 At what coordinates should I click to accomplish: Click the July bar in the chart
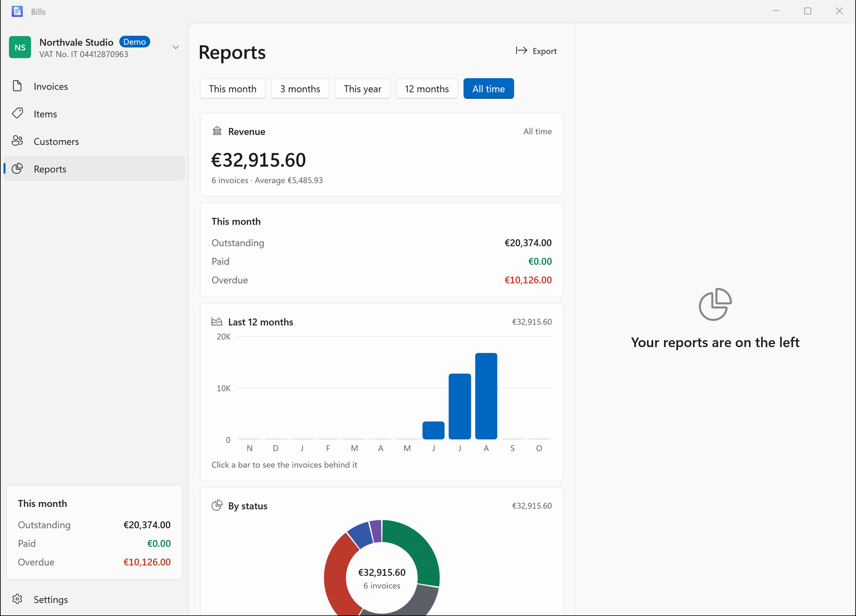pyautogui.click(x=460, y=406)
